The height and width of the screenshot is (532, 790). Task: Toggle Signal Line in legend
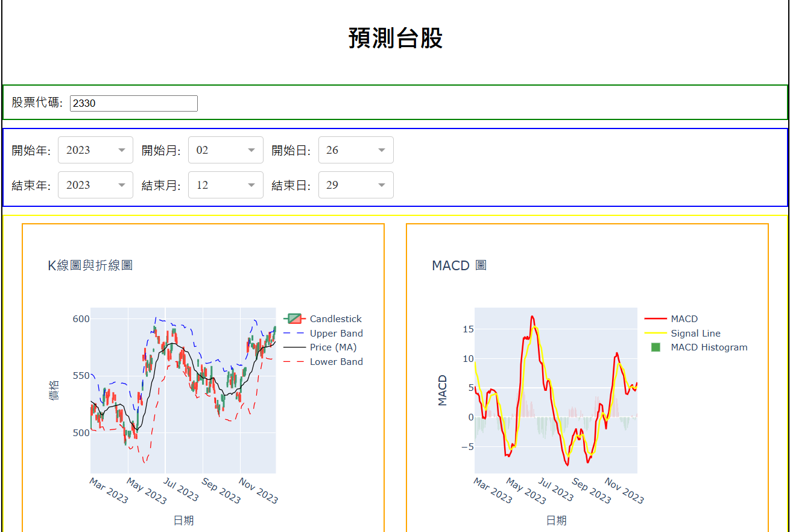[683, 333]
